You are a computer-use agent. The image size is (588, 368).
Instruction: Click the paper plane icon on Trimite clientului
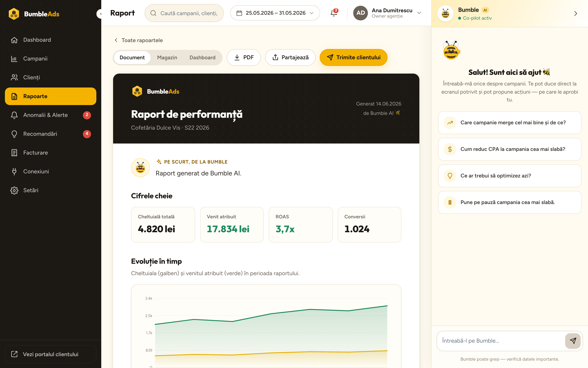(x=330, y=57)
